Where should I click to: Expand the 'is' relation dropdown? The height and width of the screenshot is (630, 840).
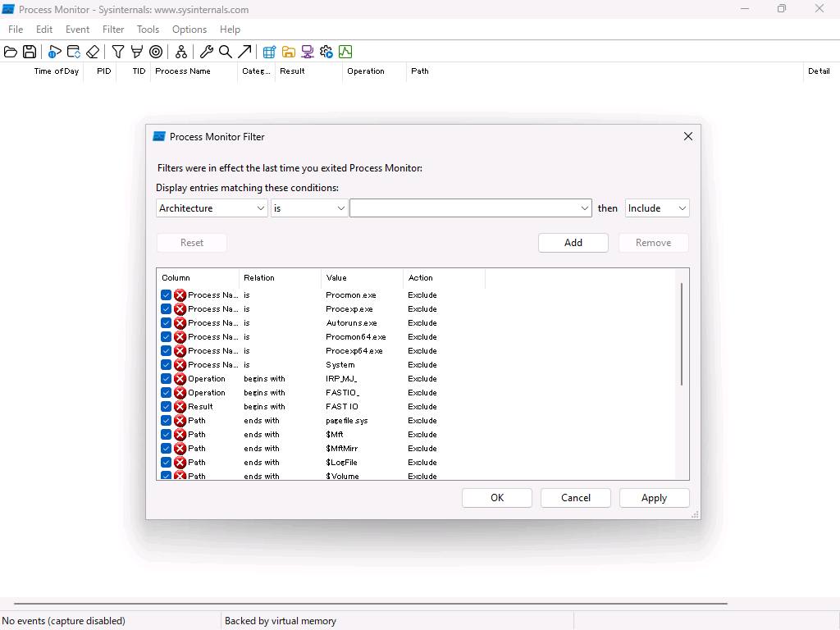pyautogui.click(x=340, y=208)
